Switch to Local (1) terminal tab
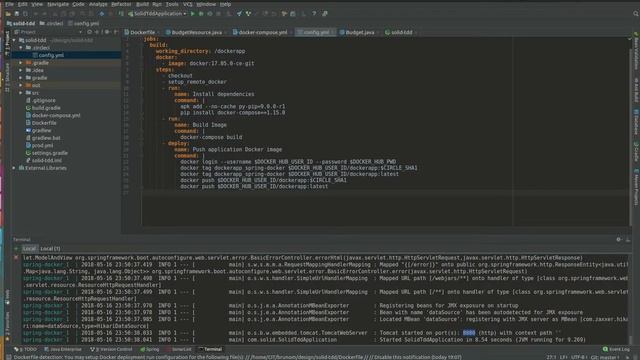 (x=50, y=249)
